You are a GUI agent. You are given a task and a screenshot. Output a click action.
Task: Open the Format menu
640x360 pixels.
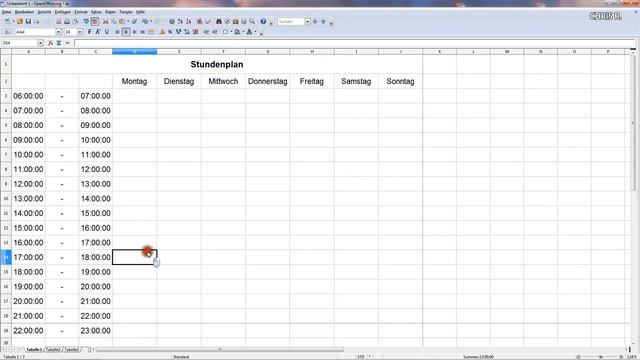point(81,12)
